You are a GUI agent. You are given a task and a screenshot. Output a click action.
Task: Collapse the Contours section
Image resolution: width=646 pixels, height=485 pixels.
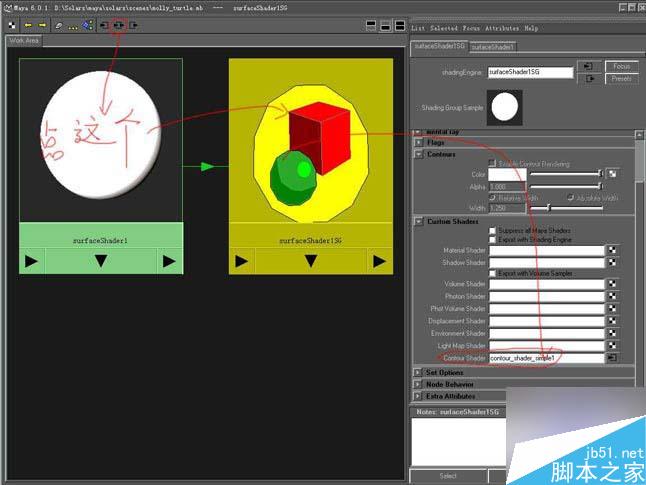click(419, 154)
